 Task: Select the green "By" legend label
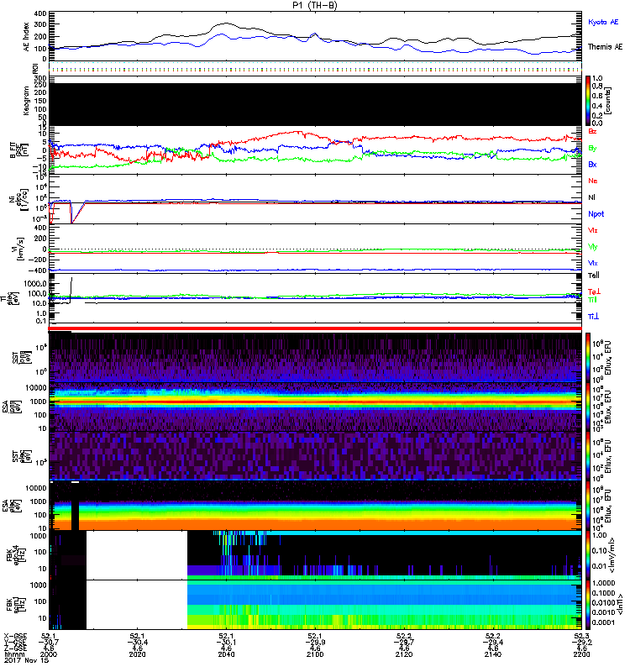[x=592, y=149]
